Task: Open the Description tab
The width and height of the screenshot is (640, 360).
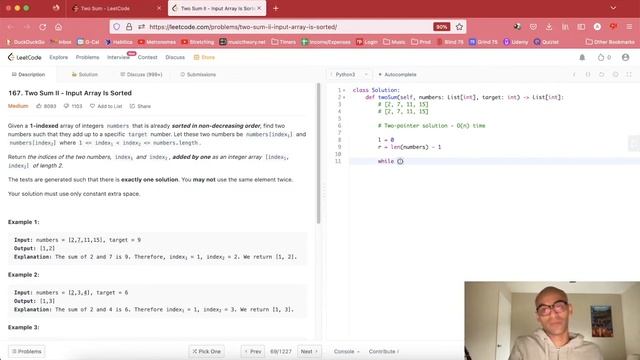Action: point(28,75)
